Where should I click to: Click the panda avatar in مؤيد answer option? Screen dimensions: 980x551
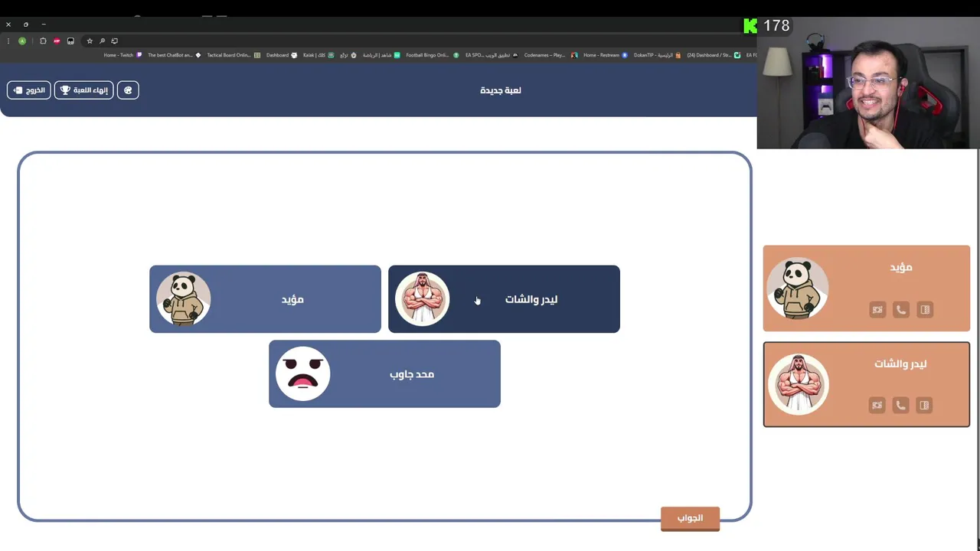click(x=184, y=299)
